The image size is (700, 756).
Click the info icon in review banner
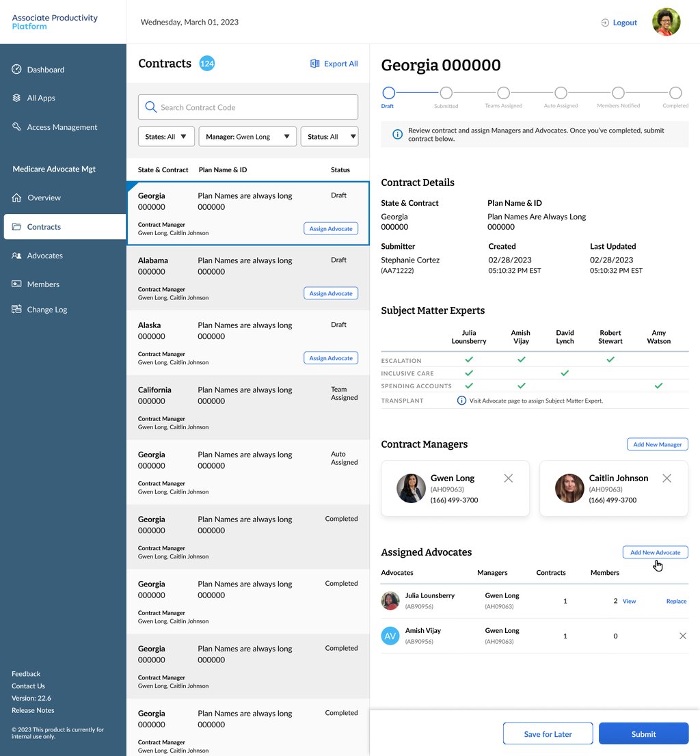397,135
